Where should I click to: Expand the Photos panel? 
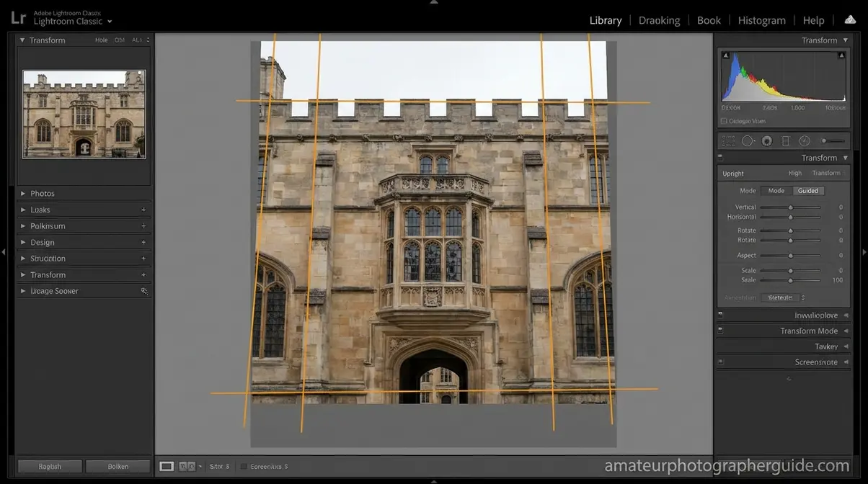[x=41, y=193]
